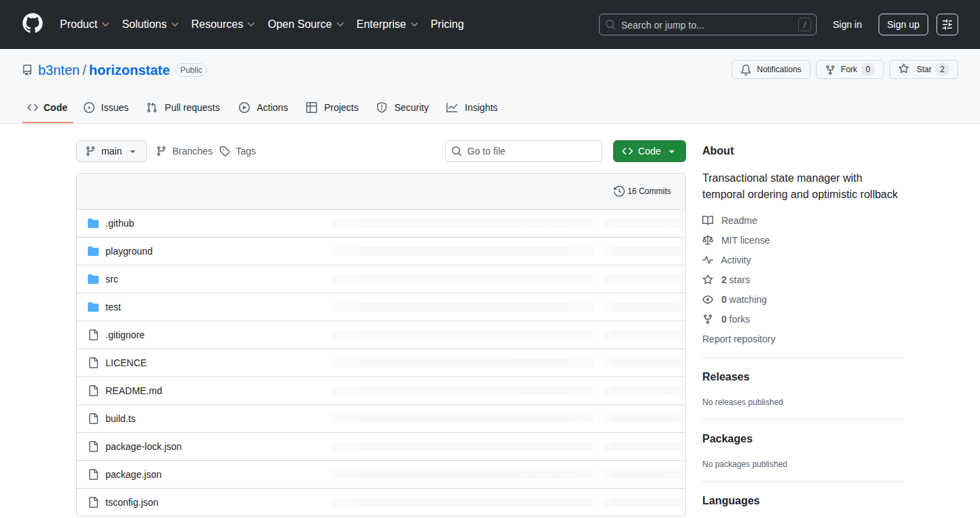Focus the Go to file field

(x=523, y=151)
